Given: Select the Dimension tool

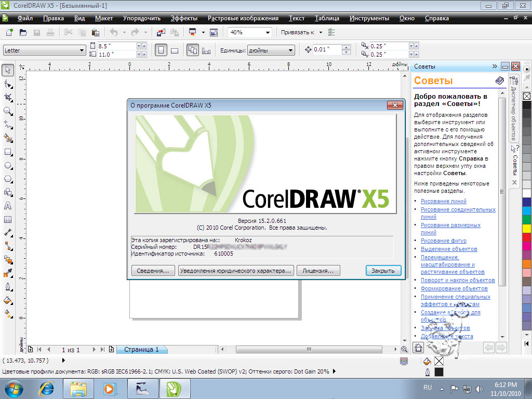Looking at the screenshot, I should (x=8, y=233).
